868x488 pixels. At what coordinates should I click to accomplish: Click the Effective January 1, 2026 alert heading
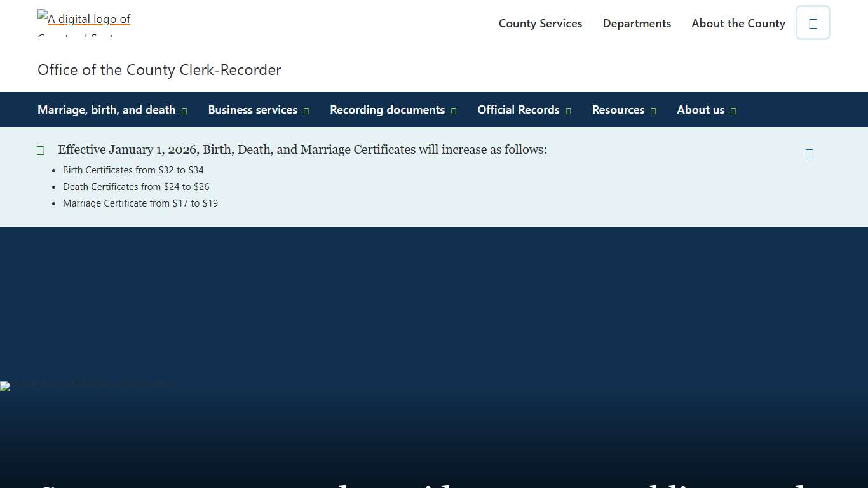tap(302, 150)
